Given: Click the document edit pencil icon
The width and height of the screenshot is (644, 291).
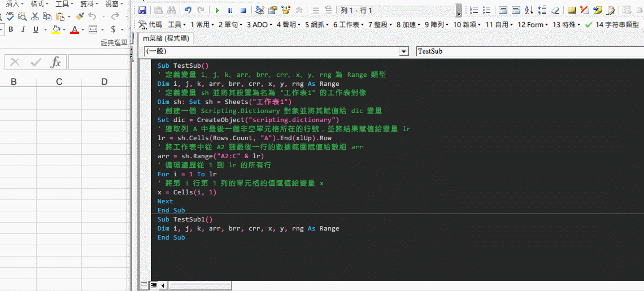Looking at the screenshot, I should pyautogui.click(x=611, y=10).
